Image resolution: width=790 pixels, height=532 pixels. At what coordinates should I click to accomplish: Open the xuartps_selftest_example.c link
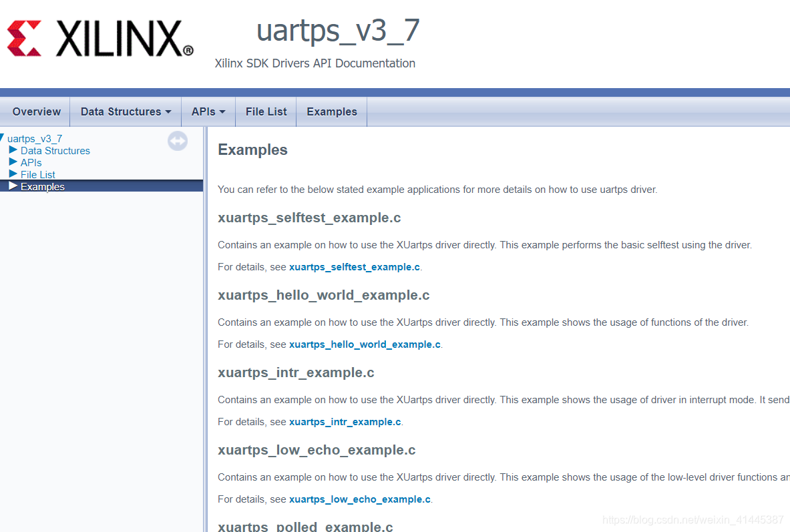click(x=354, y=267)
